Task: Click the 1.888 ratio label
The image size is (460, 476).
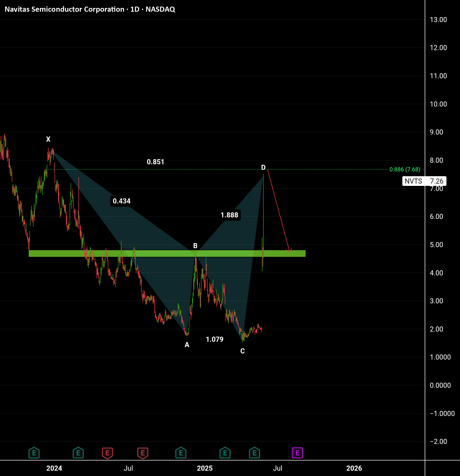Action: point(229,215)
